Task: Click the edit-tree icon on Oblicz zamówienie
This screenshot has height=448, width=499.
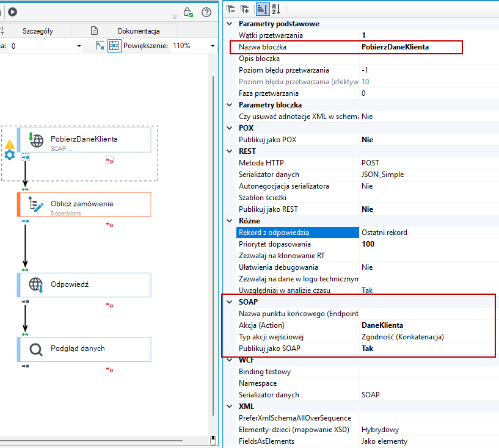Action: 36,204
